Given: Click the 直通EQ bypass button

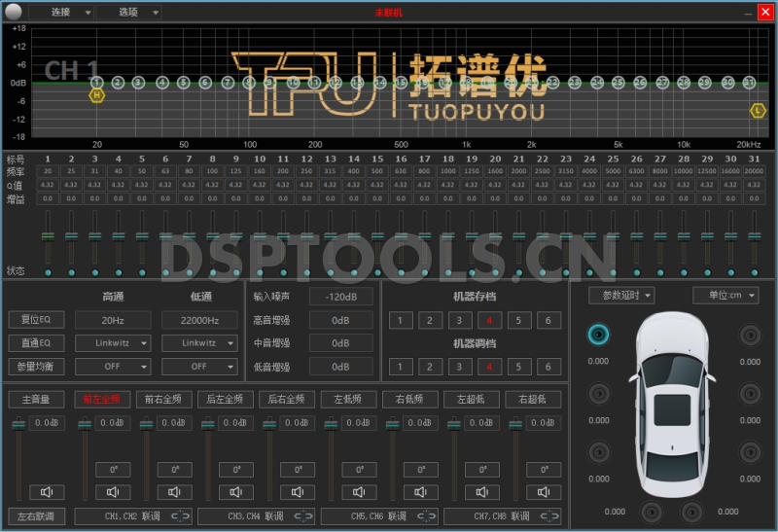Looking at the screenshot, I should pos(36,343).
